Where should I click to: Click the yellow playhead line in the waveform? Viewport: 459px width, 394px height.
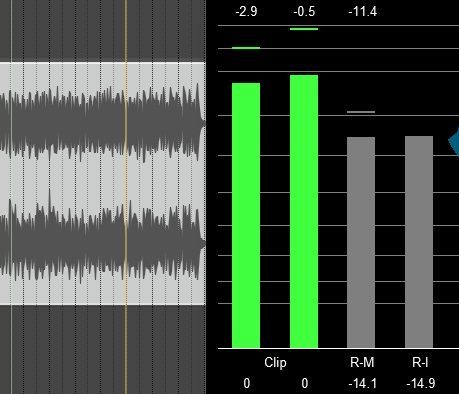point(126,197)
